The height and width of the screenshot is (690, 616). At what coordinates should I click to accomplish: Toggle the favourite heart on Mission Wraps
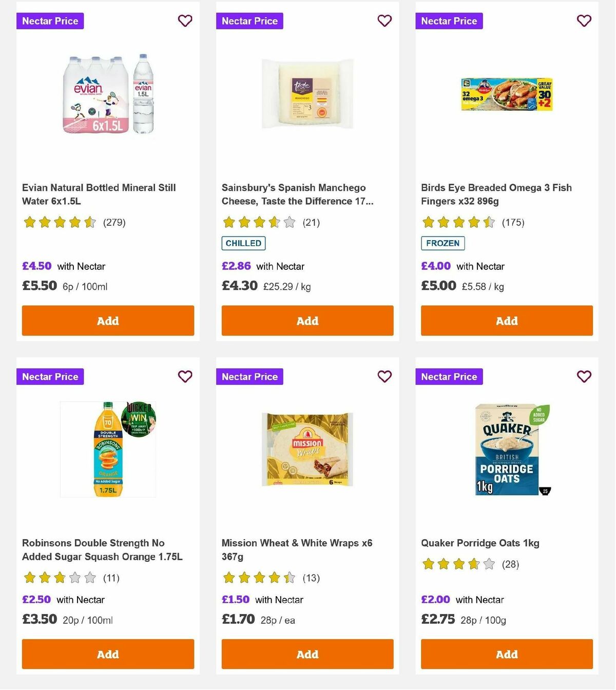coord(384,376)
